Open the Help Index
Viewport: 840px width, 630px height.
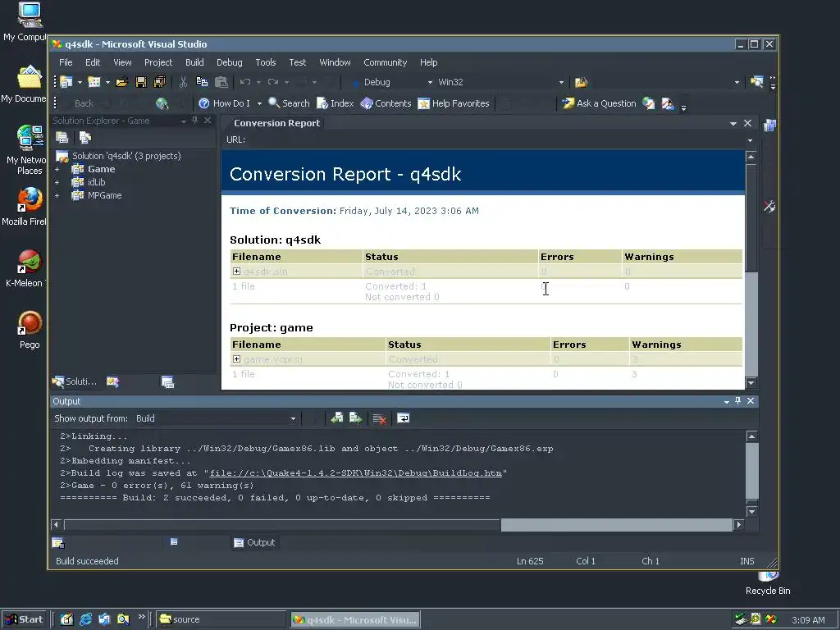tap(336, 103)
